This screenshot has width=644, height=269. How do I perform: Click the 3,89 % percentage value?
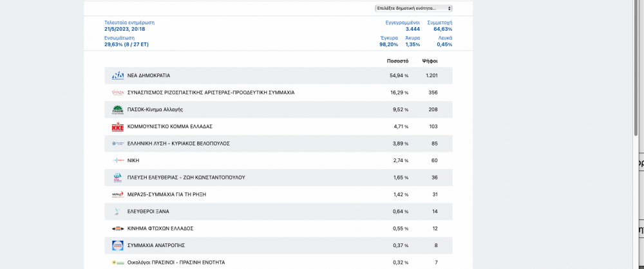pyautogui.click(x=401, y=144)
